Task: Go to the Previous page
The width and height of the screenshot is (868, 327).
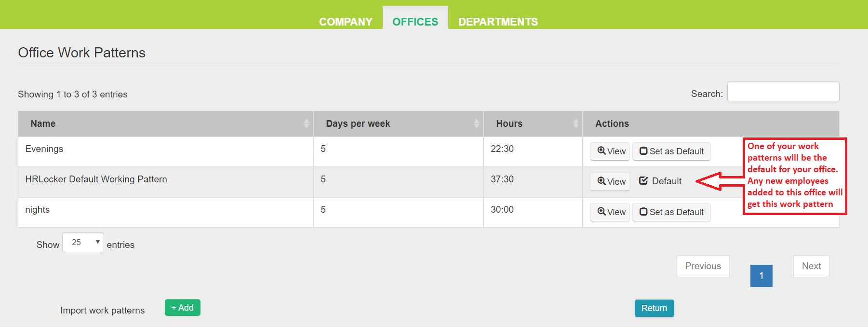Action: pyautogui.click(x=703, y=266)
